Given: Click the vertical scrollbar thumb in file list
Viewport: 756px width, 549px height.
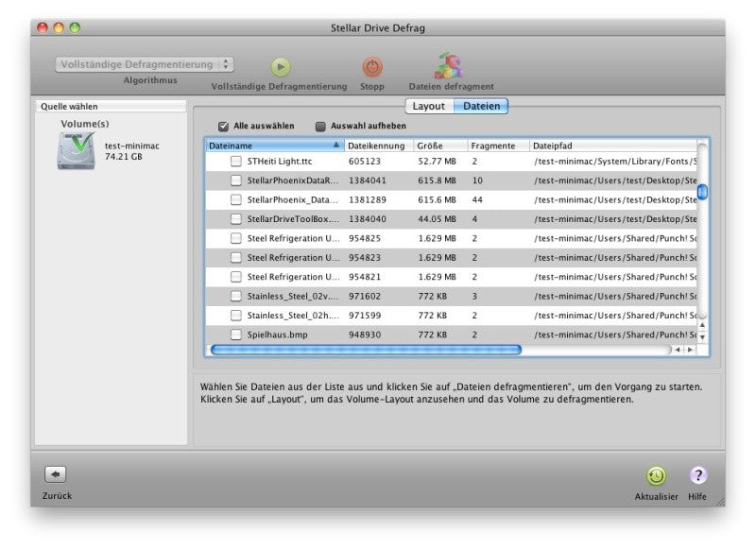Looking at the screenshot, I should pyautogui.click(x=702, y=192).
